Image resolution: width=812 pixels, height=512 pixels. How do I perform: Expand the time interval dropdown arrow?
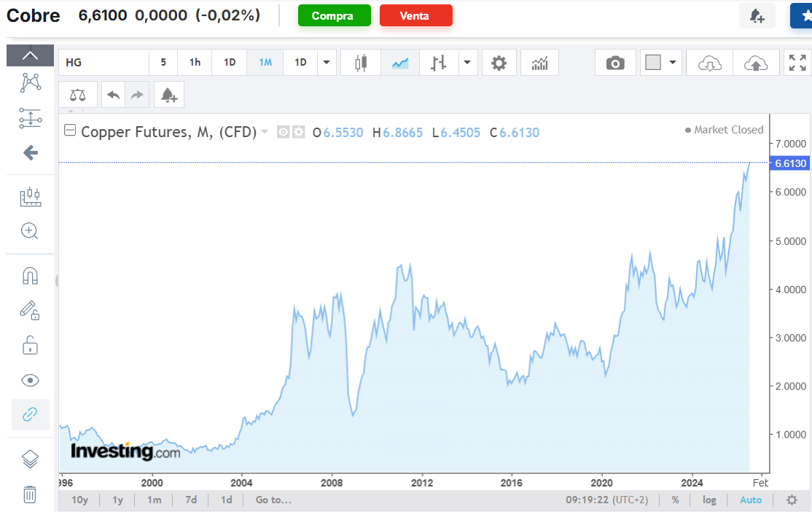point(327,63)
